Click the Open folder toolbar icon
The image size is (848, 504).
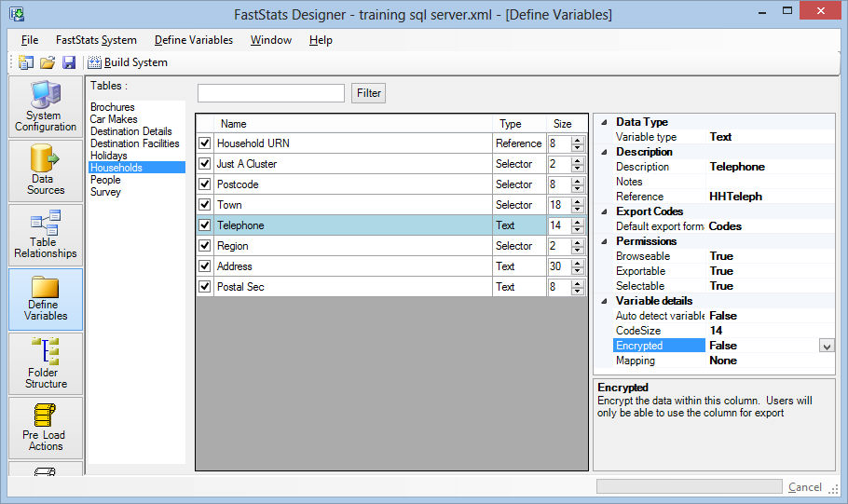click(x=48, y=62)
